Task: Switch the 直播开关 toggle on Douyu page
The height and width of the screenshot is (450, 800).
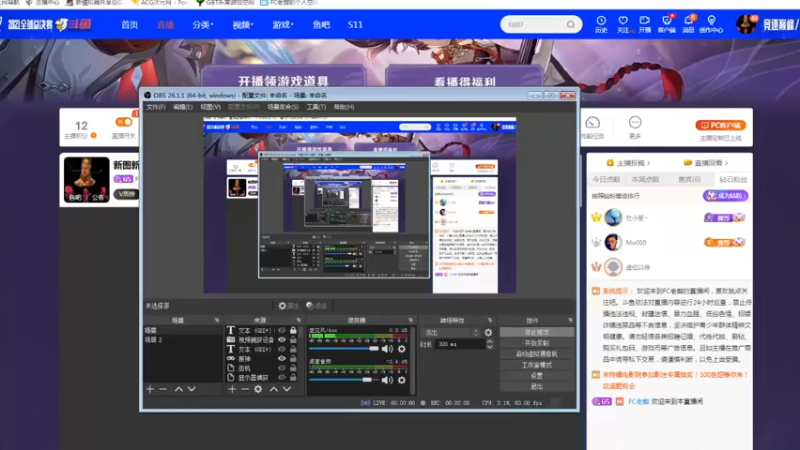Action: pyautogui.click(x=123, y=122)
